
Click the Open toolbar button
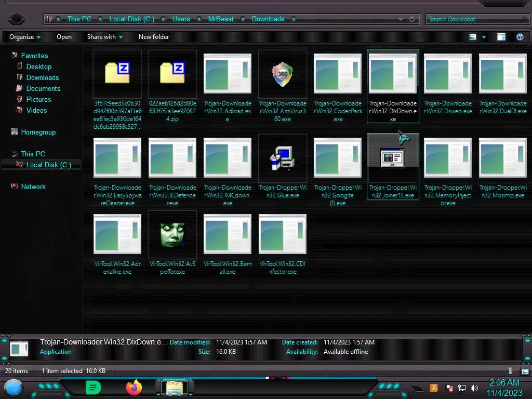point(64,37)
